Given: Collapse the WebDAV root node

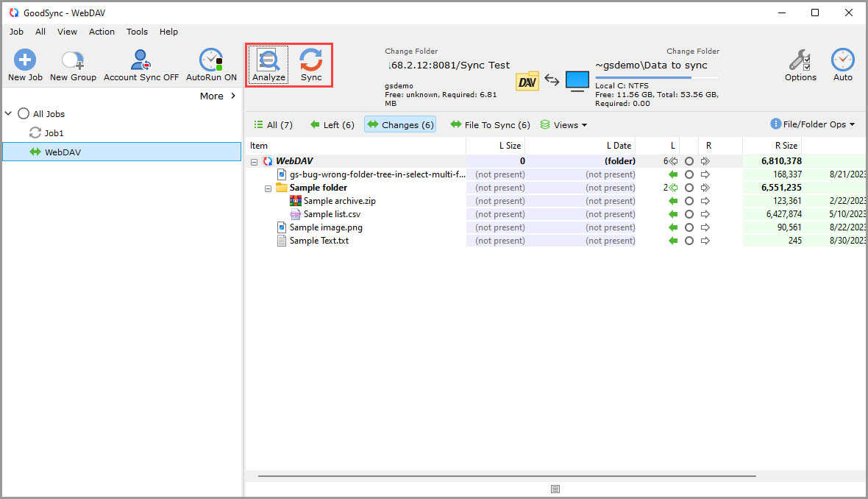Looking at the screenshot, I should pos(254,162).
